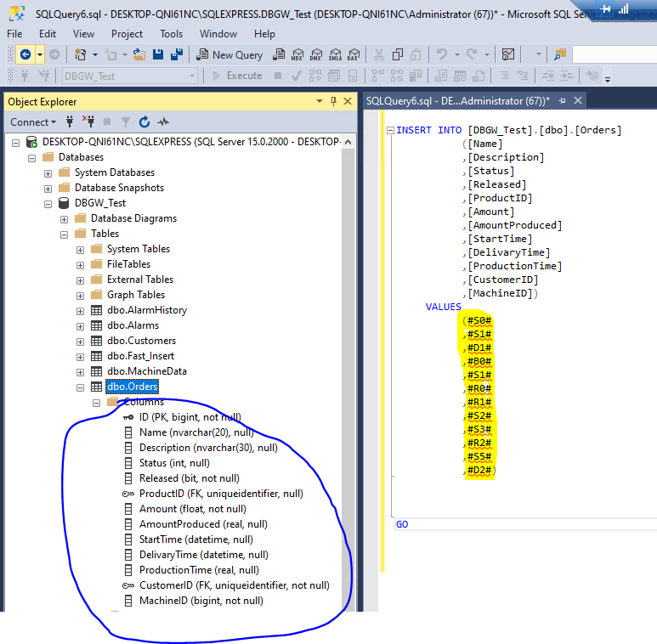Close the SQLQuery6.sql query tab
This screenshot has height=644, width=657.
point(578,100)
